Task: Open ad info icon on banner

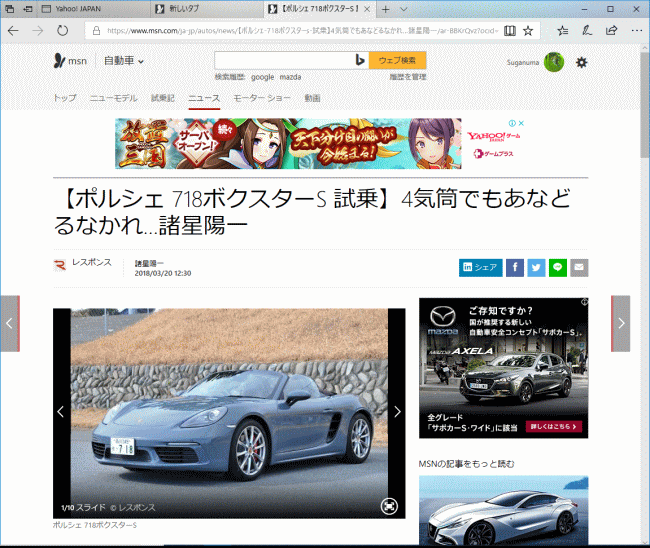Action: tap(512, 123)
